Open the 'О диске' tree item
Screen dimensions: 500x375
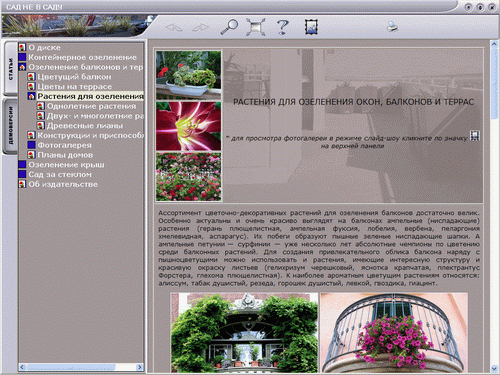pyautogui.click(x=44, y=48)
